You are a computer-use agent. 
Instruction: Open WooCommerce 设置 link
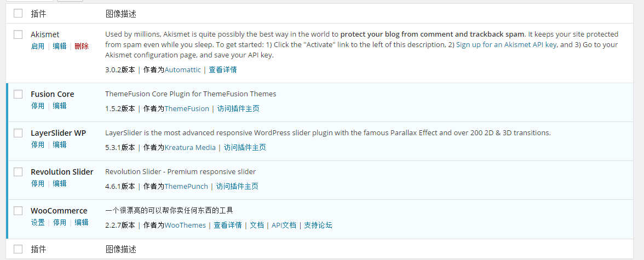pyautogui.click(x=38, y=223)
